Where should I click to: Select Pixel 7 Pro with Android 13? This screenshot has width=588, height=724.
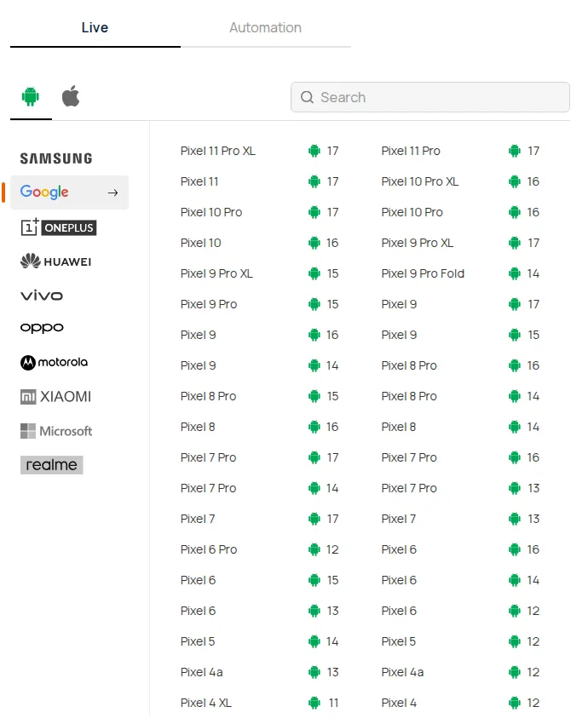tap(409, 488)
